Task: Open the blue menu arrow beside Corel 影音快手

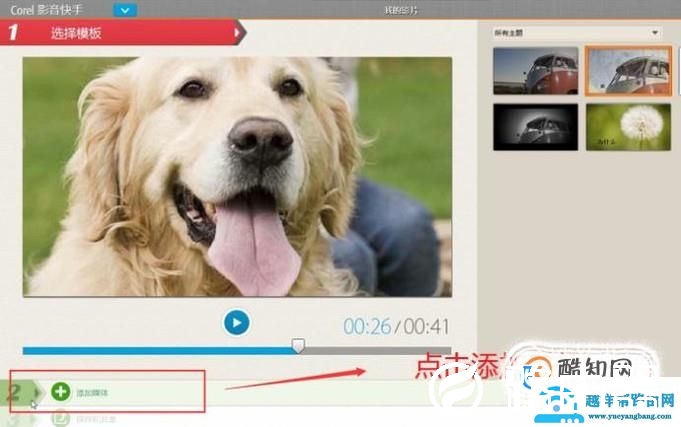Action: tap(125, 10)
